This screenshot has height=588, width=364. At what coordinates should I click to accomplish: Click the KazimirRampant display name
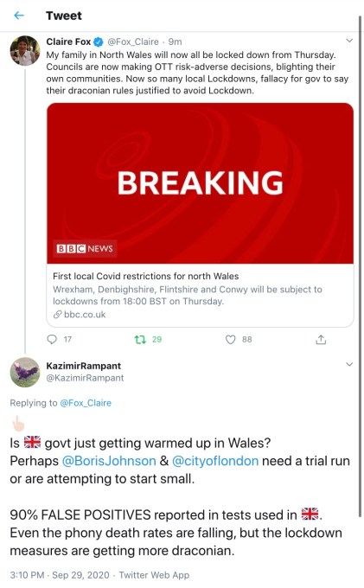click(x=84, y=366)
